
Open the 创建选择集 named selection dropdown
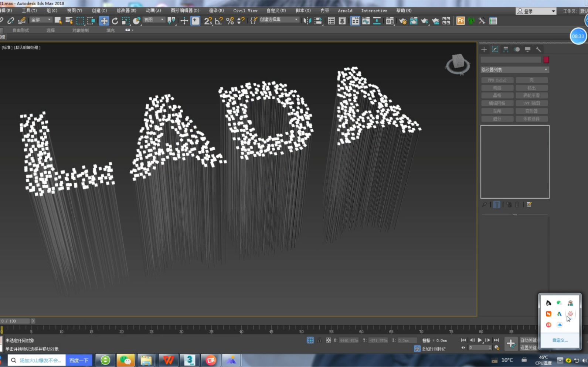pyautogui.click(x=279, y=20)
